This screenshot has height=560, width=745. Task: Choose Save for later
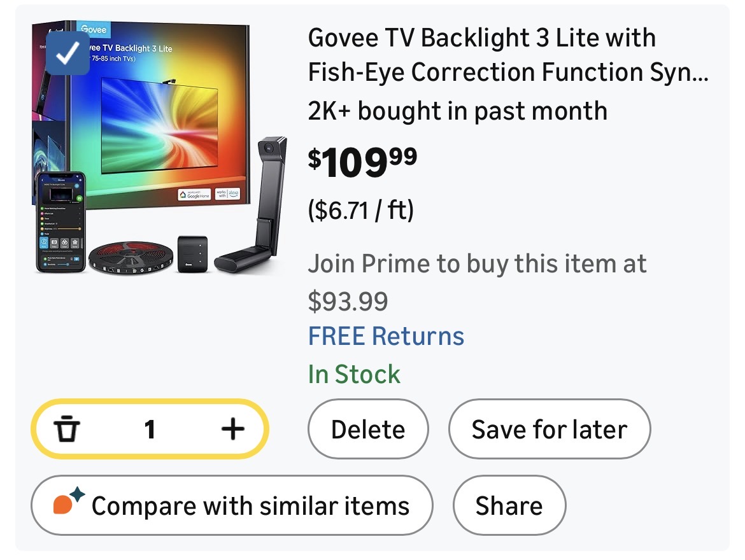pyautogui.click(x=549, y=430)
